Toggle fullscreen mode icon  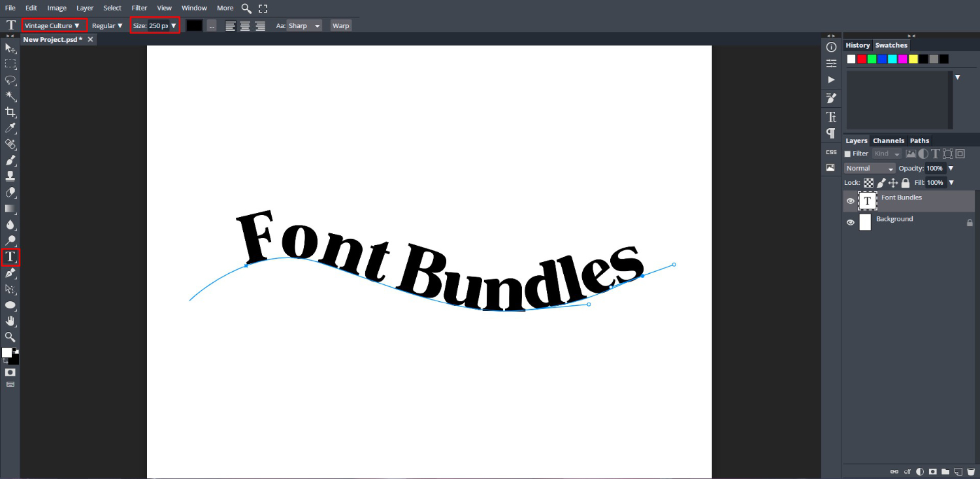pos(263,8)
